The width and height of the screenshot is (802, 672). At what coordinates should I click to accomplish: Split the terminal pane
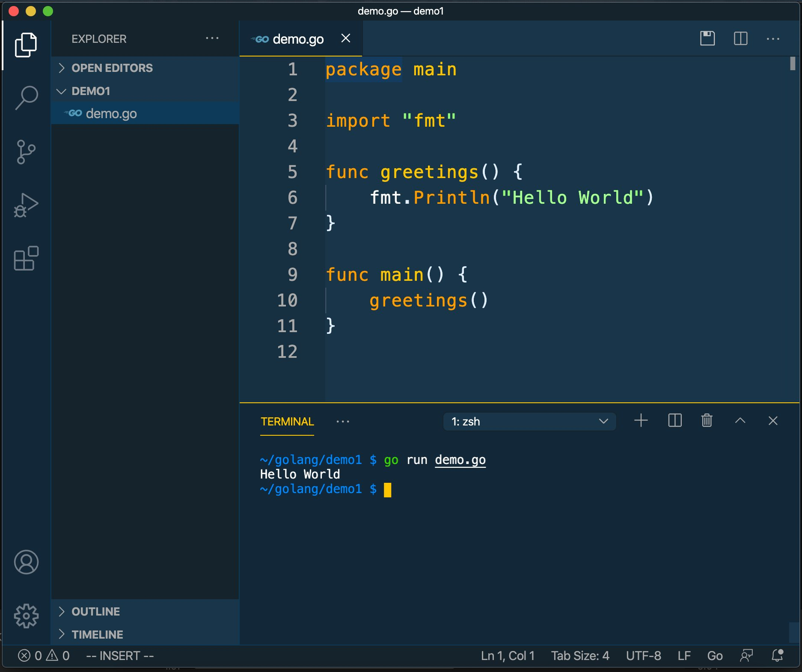coord(675,421)
